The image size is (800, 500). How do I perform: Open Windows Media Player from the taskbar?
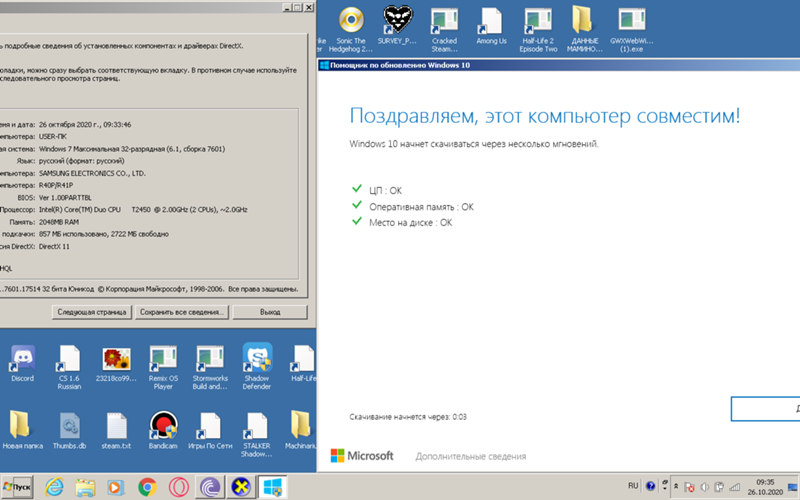tap(115, 487)
